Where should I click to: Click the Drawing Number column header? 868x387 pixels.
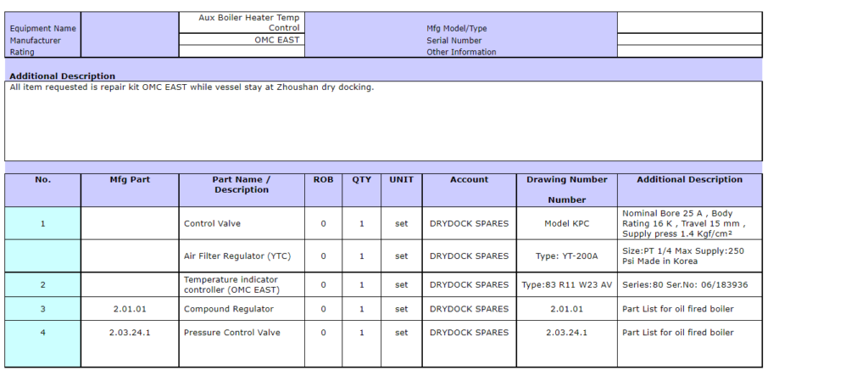[566, 180]
